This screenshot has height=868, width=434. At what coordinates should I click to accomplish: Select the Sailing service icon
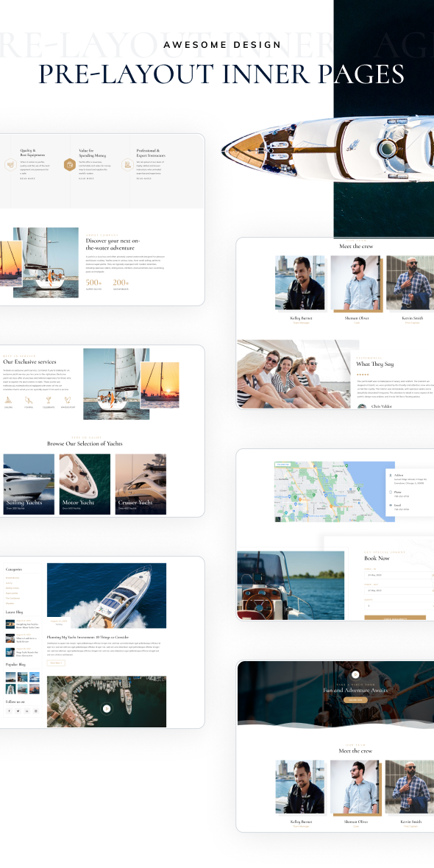(8, 400)
